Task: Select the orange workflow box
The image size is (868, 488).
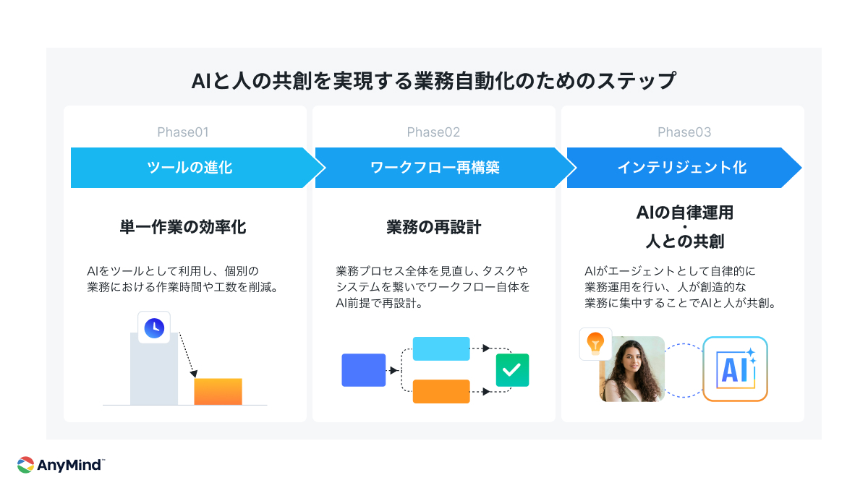Action: click(441, 391)
